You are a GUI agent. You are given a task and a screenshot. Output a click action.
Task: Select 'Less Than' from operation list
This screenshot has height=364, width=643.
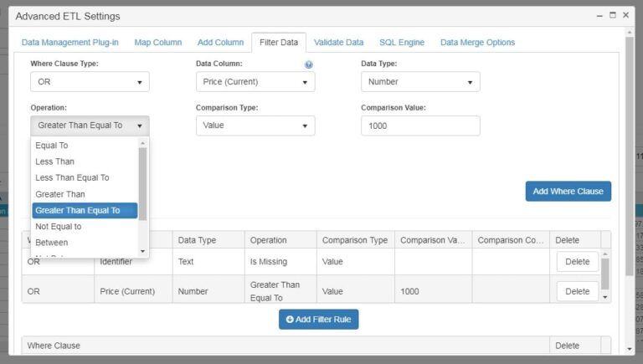[x=55, y=161]
